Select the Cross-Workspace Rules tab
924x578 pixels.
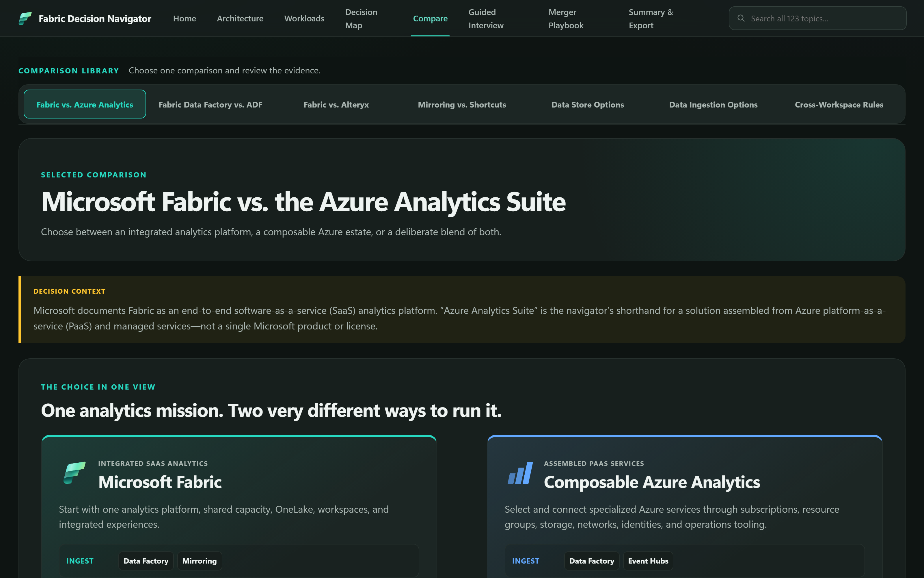point(839,104)
